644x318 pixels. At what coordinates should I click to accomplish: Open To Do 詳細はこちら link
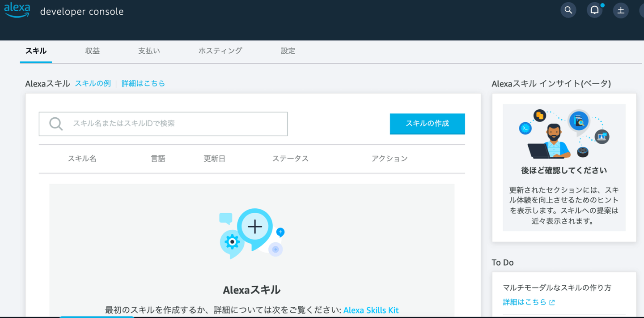coord(525,302)
